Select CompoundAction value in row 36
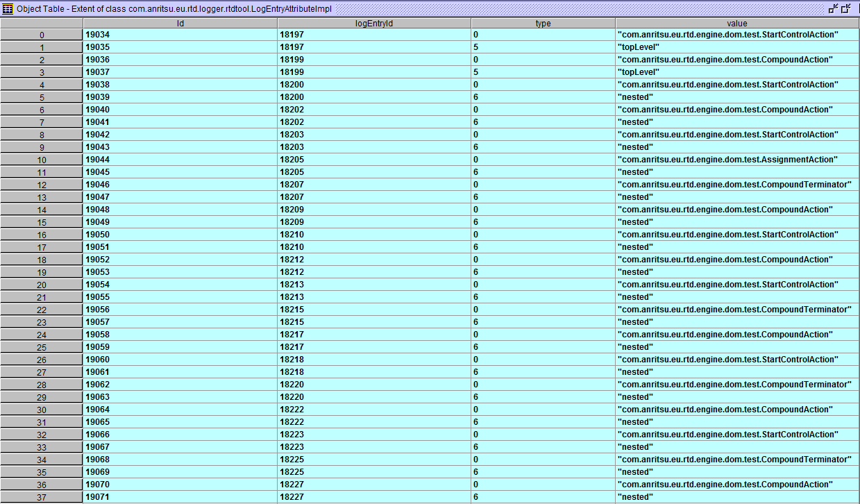 [x=737, y=485]
